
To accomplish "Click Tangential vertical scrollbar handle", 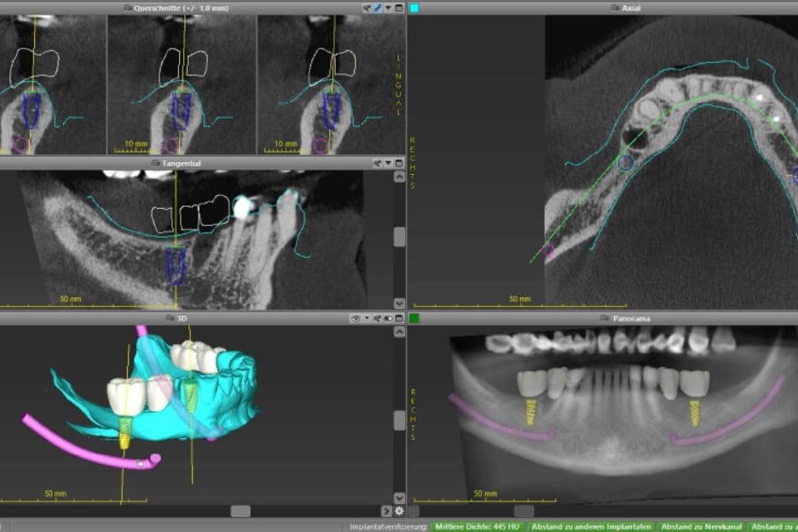I will [399, 237].
